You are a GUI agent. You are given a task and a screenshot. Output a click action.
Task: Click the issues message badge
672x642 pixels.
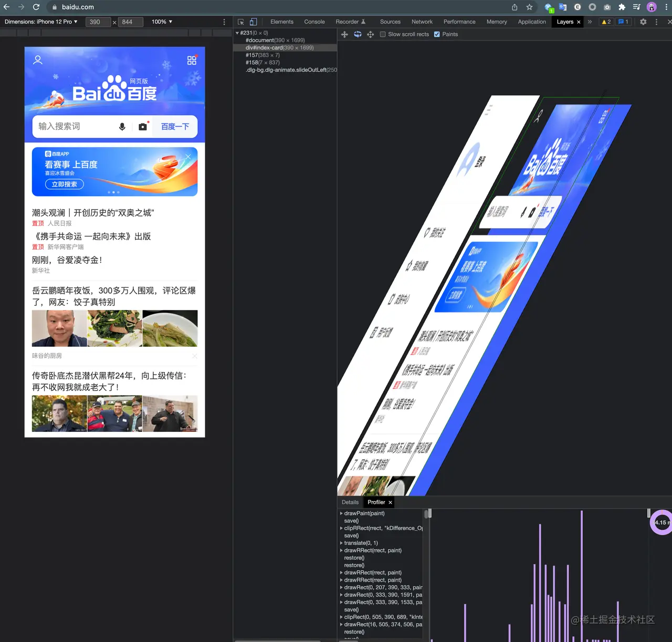tap(624, 22)
